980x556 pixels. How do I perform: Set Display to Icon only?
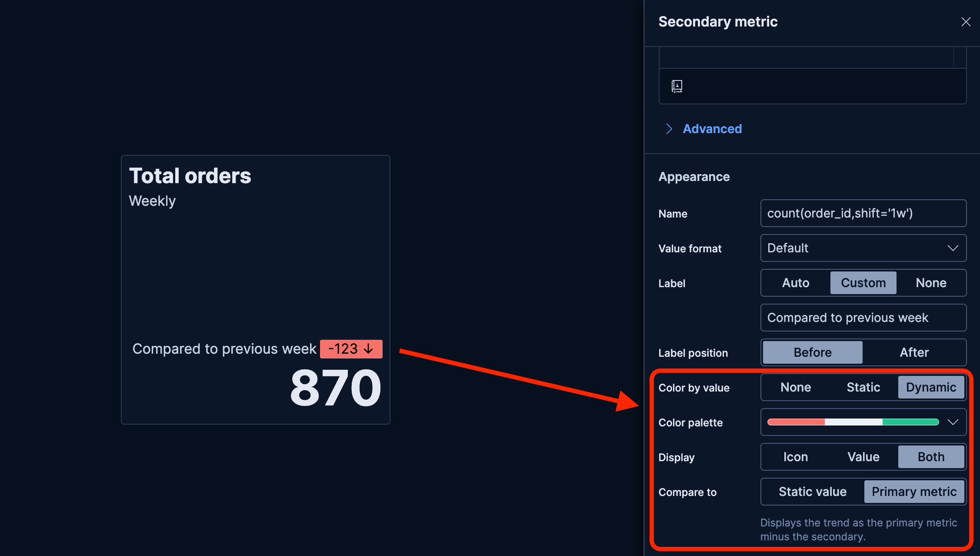click(x=796, y=457)
